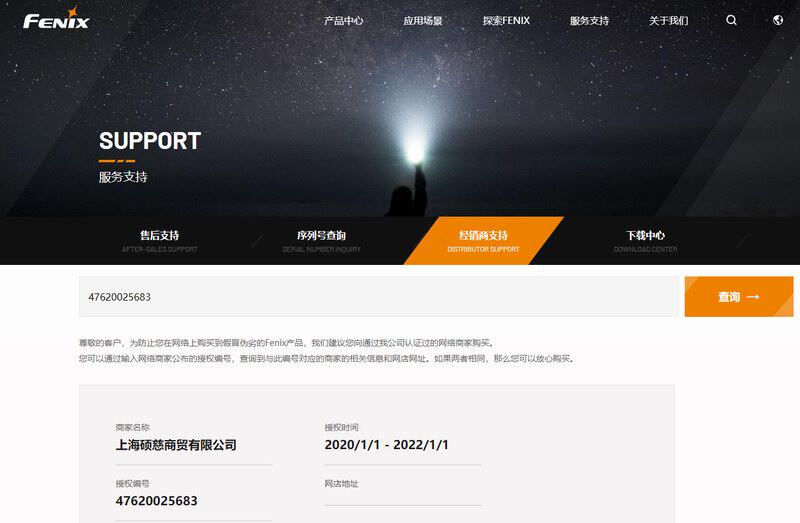Viewport: 800px width, 523px height.
Task: Switch to the 下载中心 tab
Action: [x=645, y=241]
